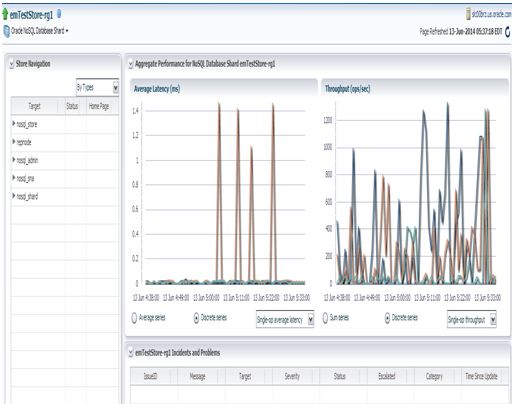
Task: Open the host link at top right
Action: tap(491, 14)
